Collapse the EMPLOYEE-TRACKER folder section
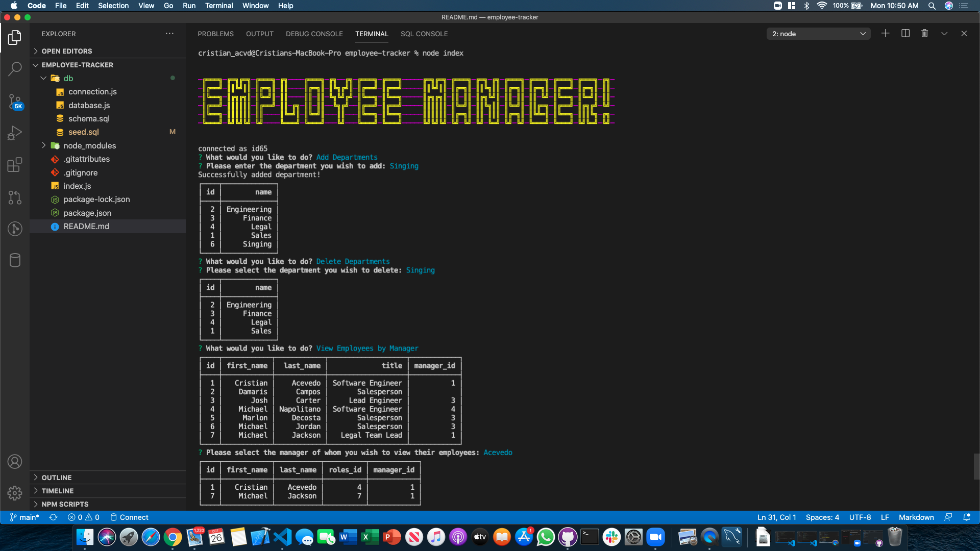This screenshot has height=551, width=980. tap(108, 65)
